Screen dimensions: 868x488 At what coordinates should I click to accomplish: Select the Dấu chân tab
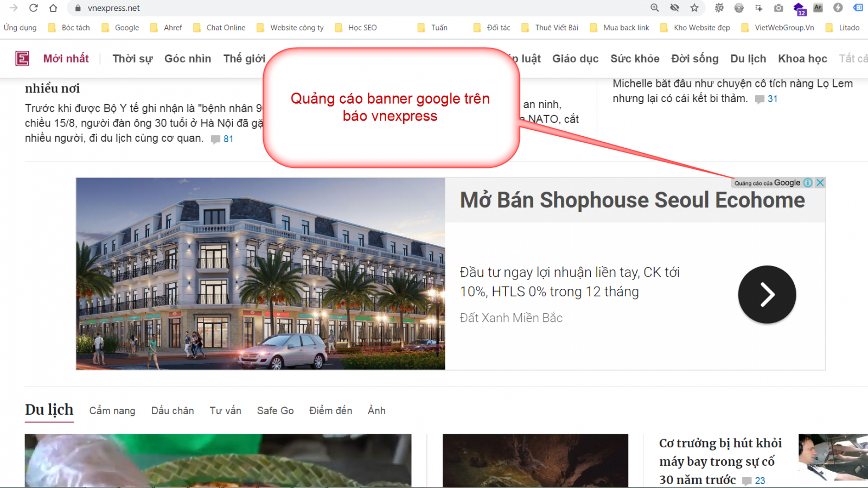[x=173, y=411]
